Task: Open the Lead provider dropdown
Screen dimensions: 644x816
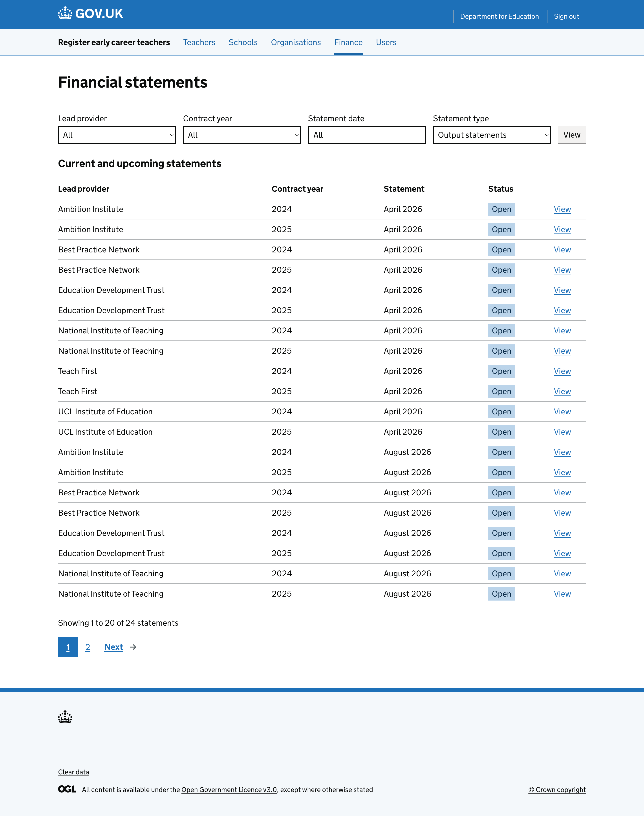Action: coord(117,135)
